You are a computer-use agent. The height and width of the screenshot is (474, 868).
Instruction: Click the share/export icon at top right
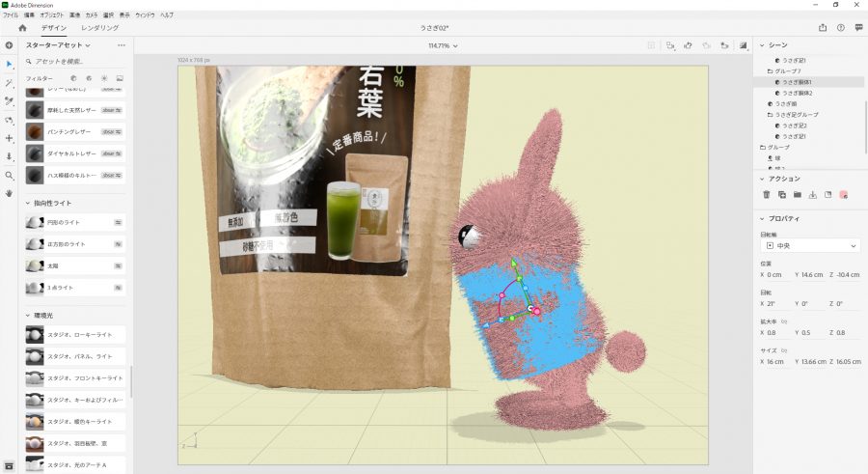click(823, 29)
